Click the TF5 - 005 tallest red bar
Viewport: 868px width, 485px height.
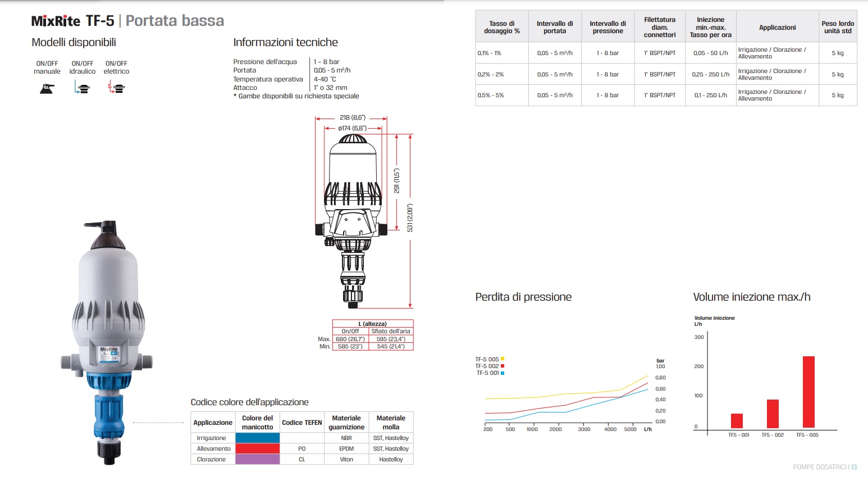(808, 392)
